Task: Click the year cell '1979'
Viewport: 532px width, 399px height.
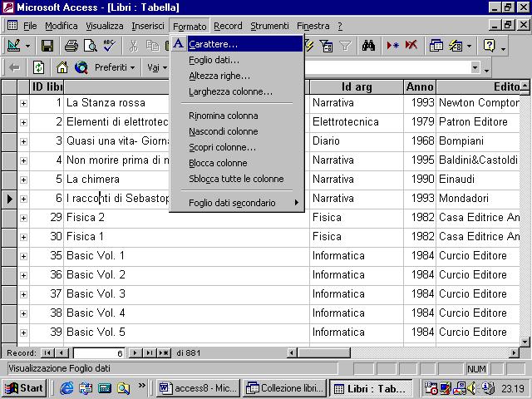Action: (420, 122)
